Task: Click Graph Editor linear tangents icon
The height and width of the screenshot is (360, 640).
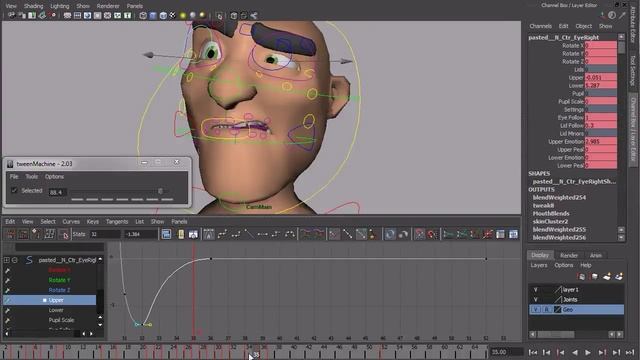Action: pos(249,234)
